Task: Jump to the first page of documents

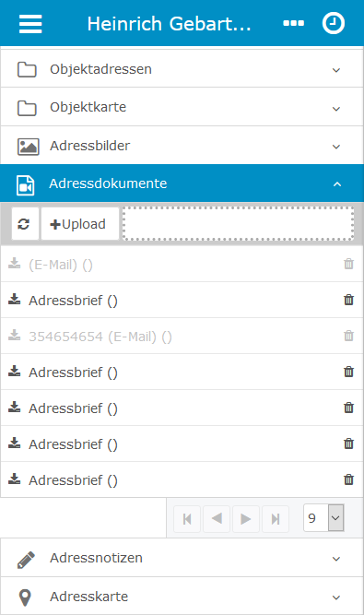Action: (x=187, y=519)
